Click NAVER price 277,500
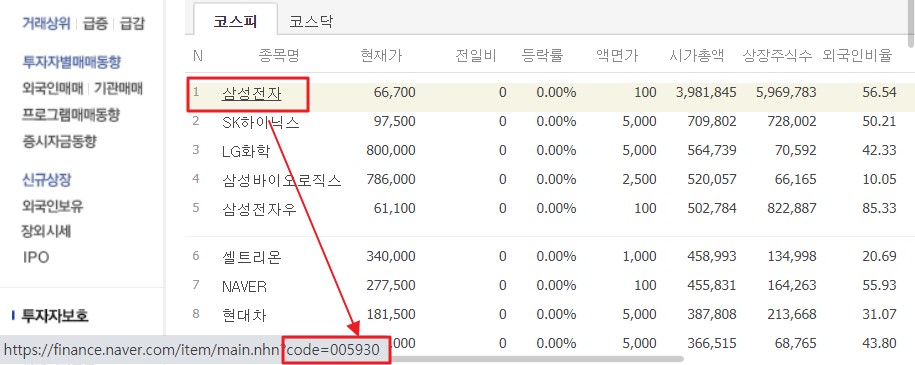Image resolution: width=915 pixels, height=365 pixels. point(391,286)
